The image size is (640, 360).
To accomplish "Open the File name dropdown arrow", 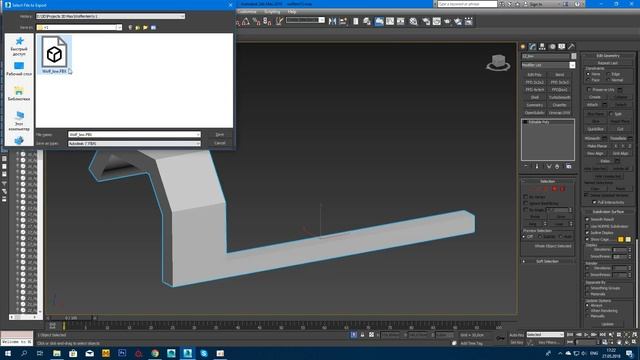I will (x=198, y=134).
